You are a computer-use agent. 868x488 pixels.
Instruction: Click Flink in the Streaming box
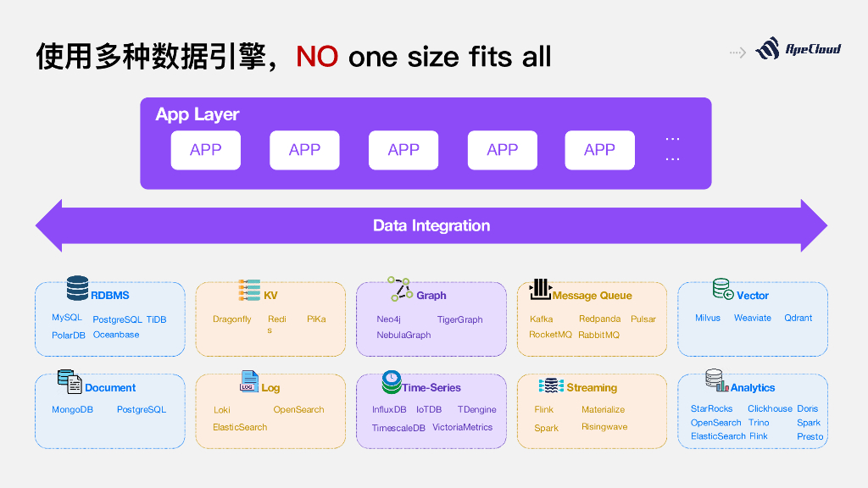point(543,410)
